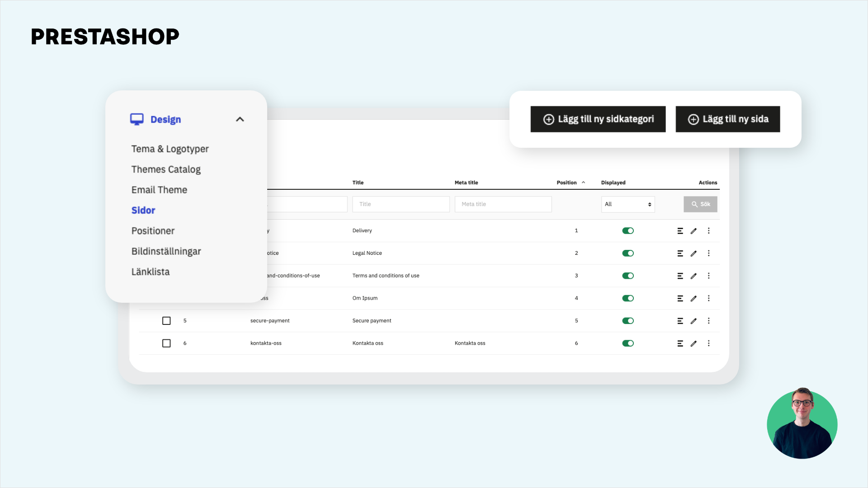
Task: Click Lägg till ny sidkategori button
Action: click(598, 119)
